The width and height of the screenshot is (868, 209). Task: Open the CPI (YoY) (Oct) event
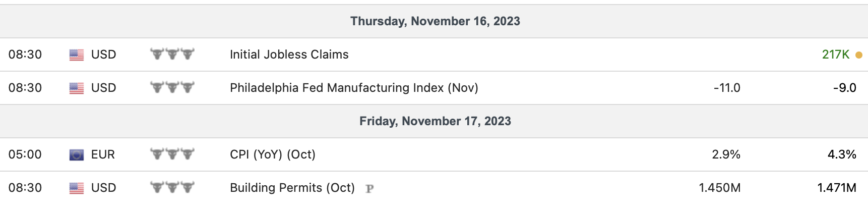[273, 154]
